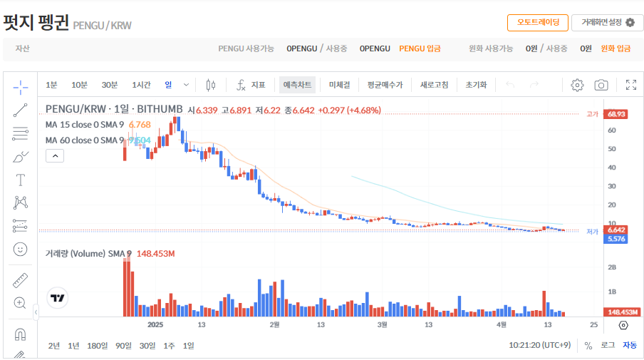
Task: Open chart settings gear icon
Action: pos(577,85)
